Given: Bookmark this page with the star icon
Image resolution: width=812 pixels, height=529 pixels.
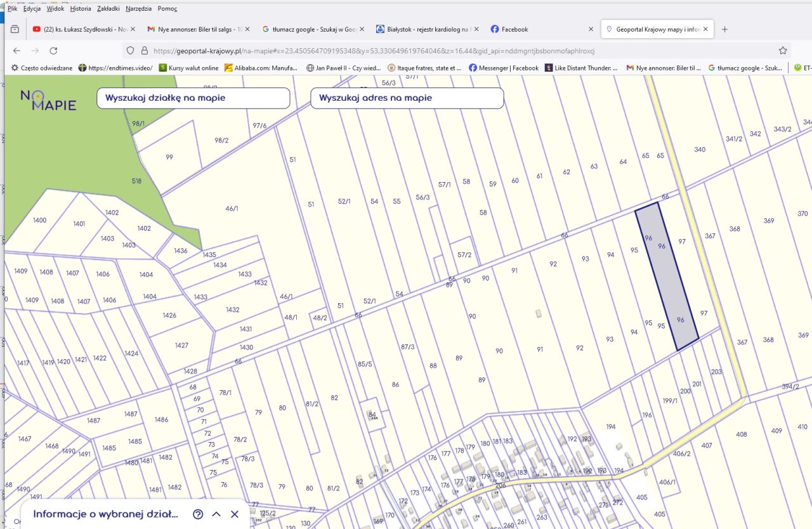Looking at the screenshot, I should (783, 51).
